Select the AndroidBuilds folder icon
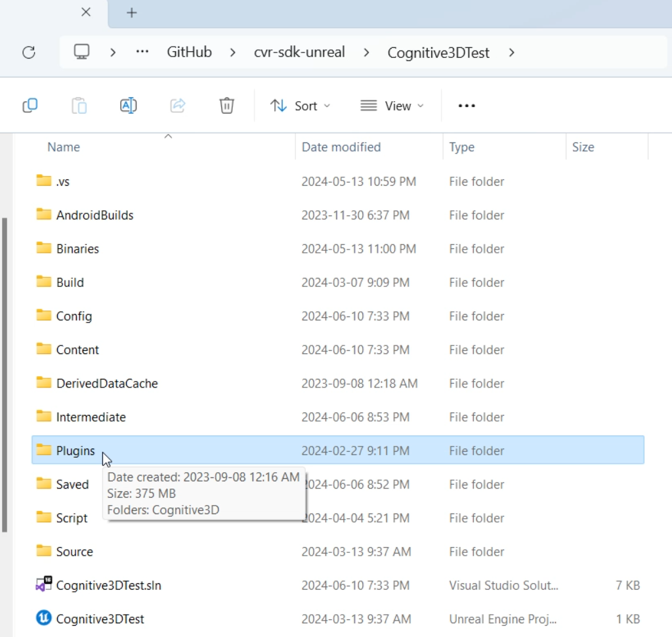672x637 pixels. point(44,214)
